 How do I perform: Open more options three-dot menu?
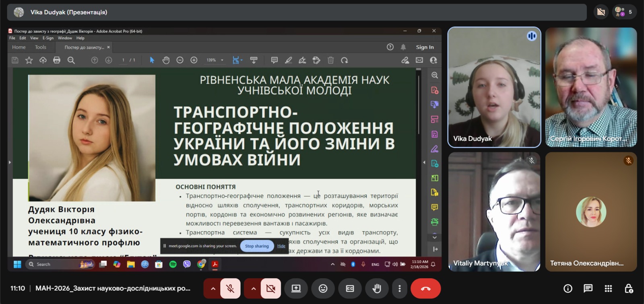click(399, 289)
